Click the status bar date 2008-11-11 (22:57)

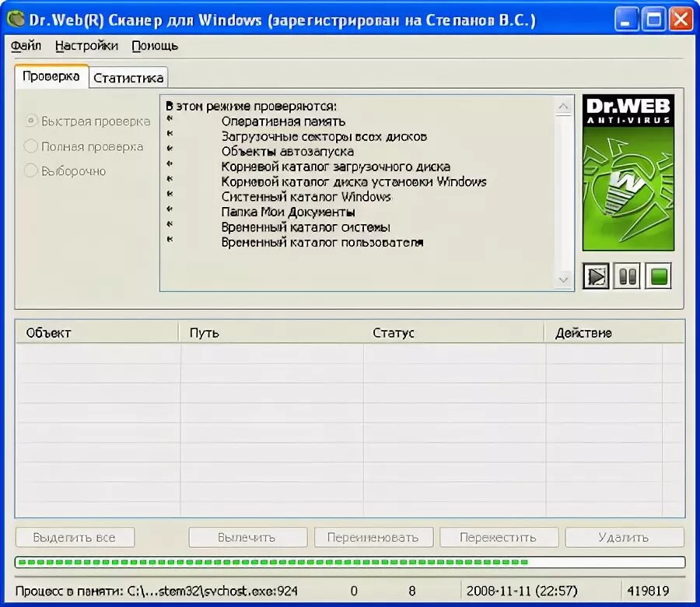(x=522, y=591)
